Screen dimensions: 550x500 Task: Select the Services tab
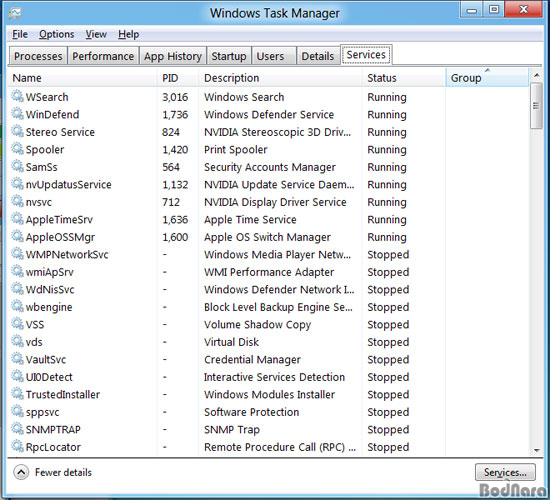[x=366, y=55]
